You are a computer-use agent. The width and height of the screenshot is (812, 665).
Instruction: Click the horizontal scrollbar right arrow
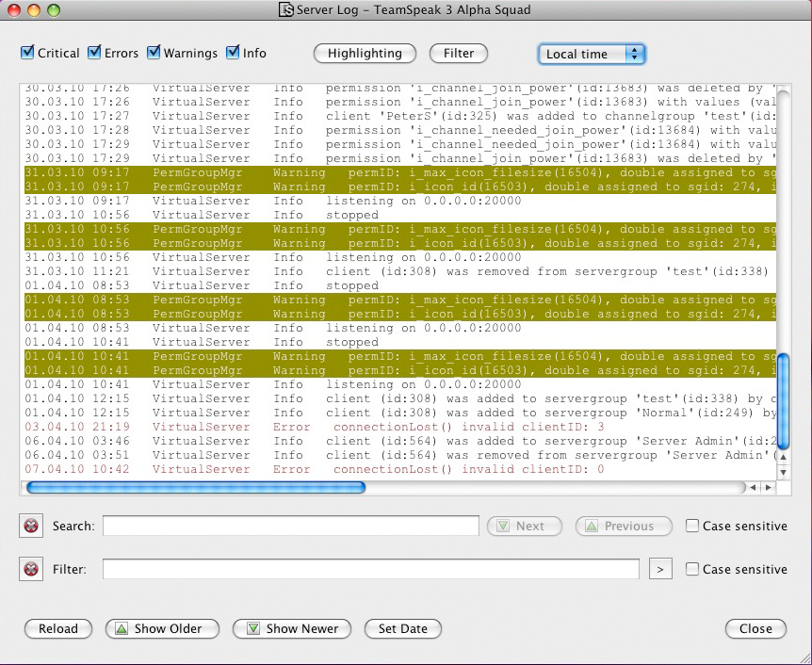[768, 487]
